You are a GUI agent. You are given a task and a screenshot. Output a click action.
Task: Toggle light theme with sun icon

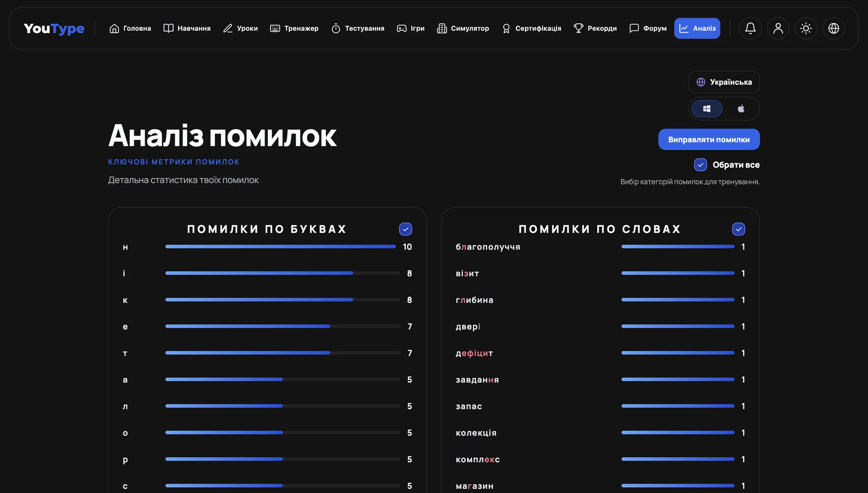click(806, 28)
